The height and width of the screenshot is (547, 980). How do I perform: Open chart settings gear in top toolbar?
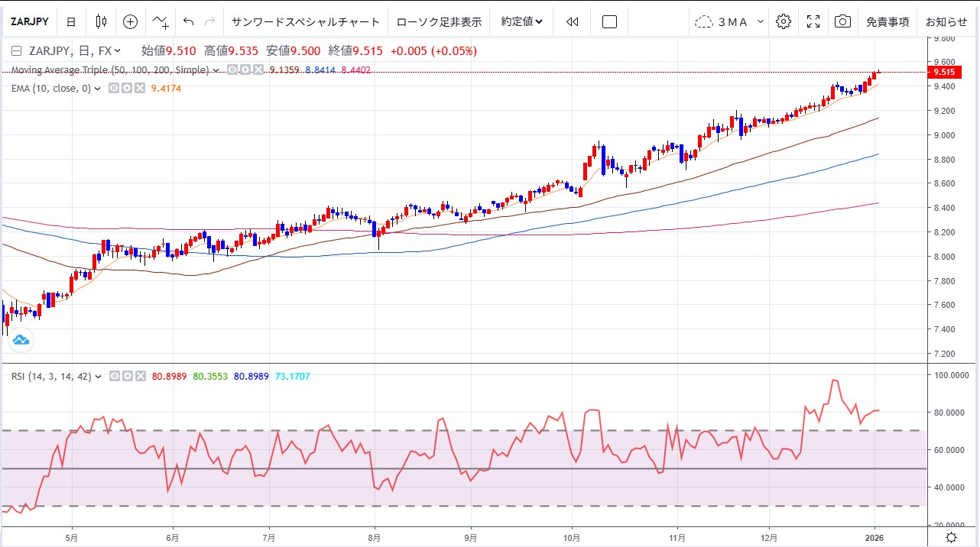coord(783,21)
